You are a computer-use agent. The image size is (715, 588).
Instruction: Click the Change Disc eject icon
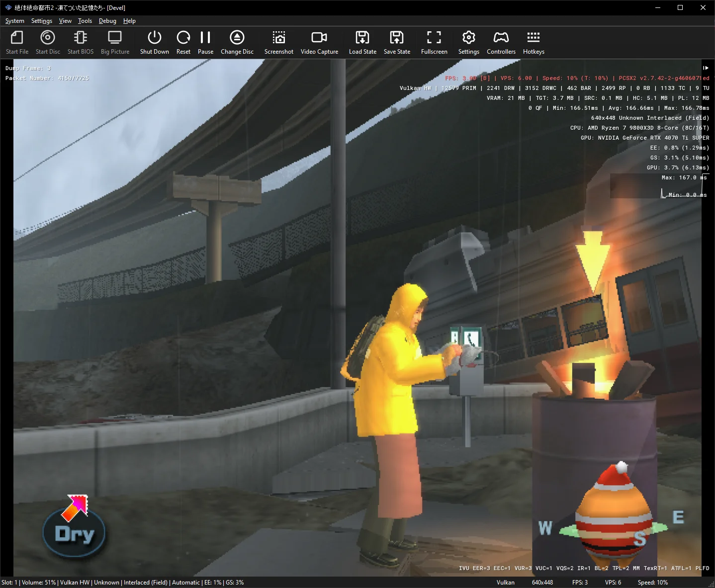point(237,38)
